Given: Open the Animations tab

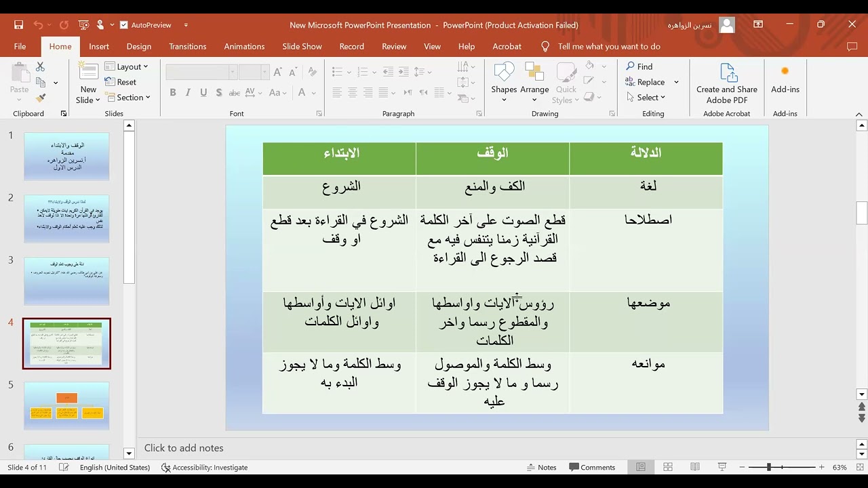Looking at the screenshot, I should (x=244, y=47).
